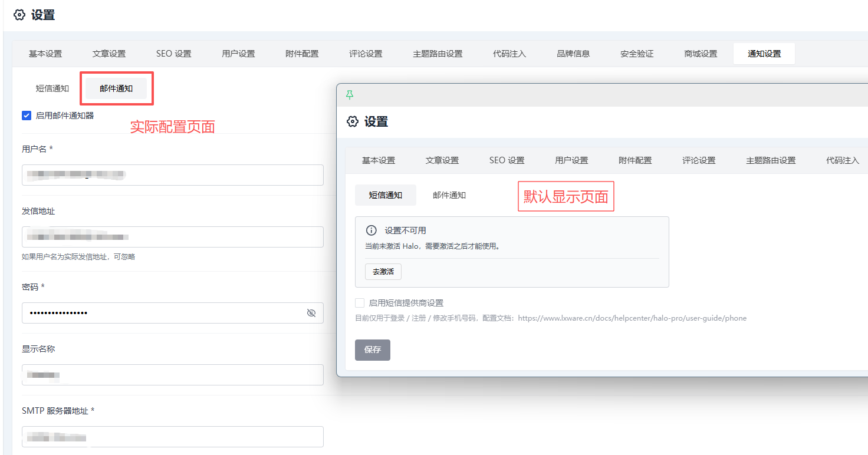Select 邮件通知 in the floating window
The width and height of the screenshot is (868, 455).
449,195
